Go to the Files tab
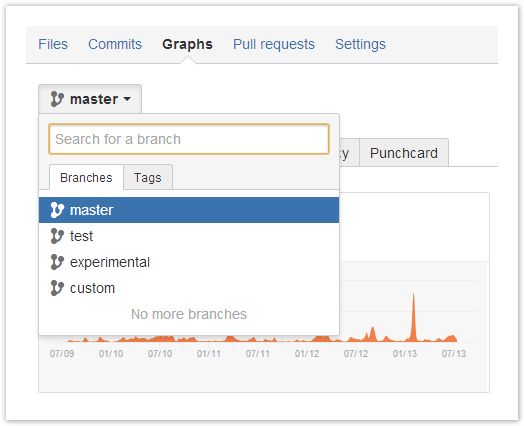 [x=53, y=44]
